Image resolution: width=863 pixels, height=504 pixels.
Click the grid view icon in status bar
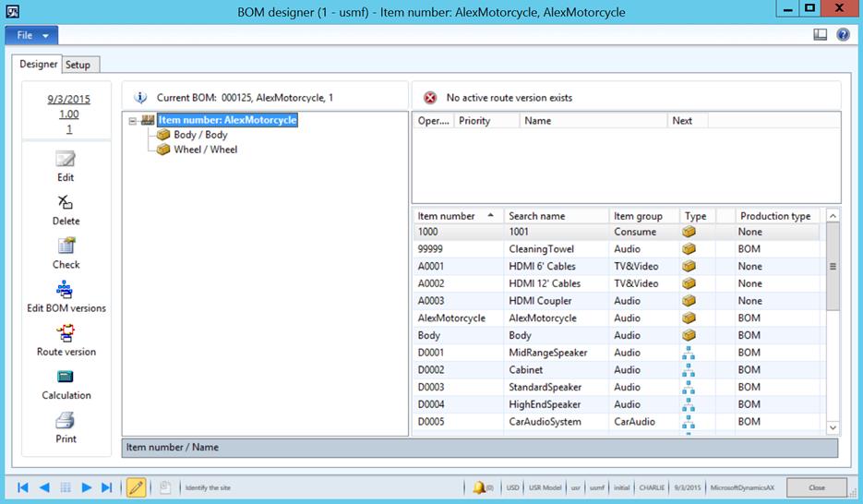(66, 487)
